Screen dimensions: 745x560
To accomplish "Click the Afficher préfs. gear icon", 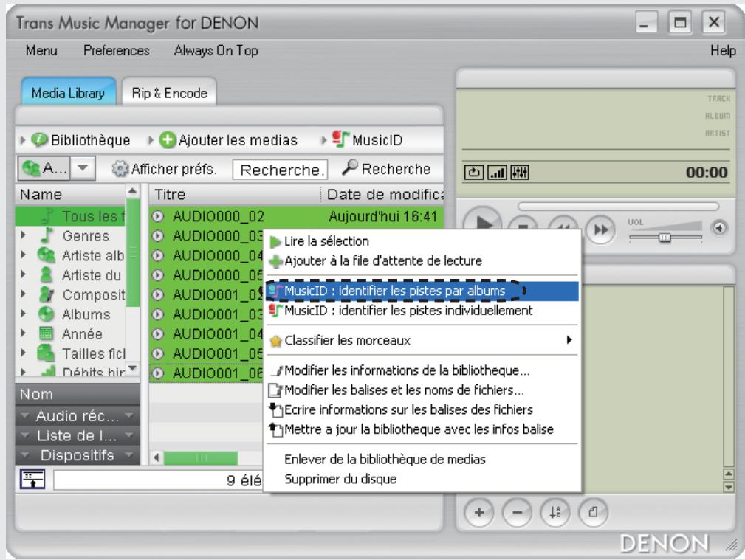I will click(120, 169).
